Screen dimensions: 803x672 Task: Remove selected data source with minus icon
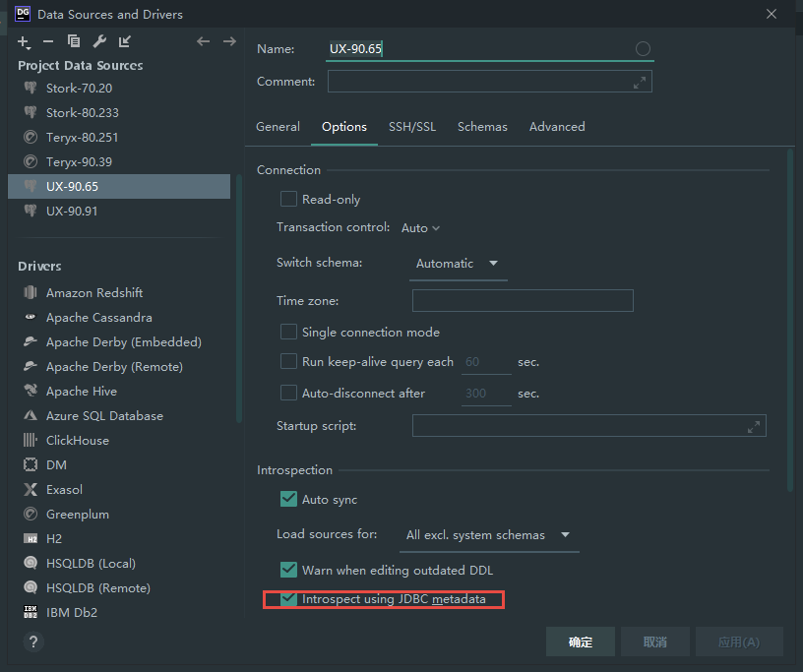[x=48, y=41]
